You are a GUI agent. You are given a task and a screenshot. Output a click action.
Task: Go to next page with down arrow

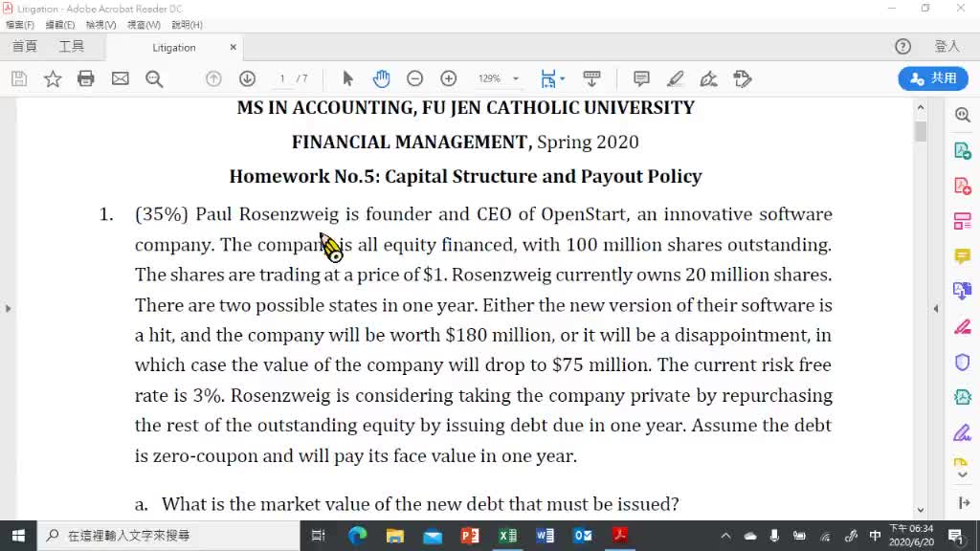pyautogui.click(x=247, y=78)
